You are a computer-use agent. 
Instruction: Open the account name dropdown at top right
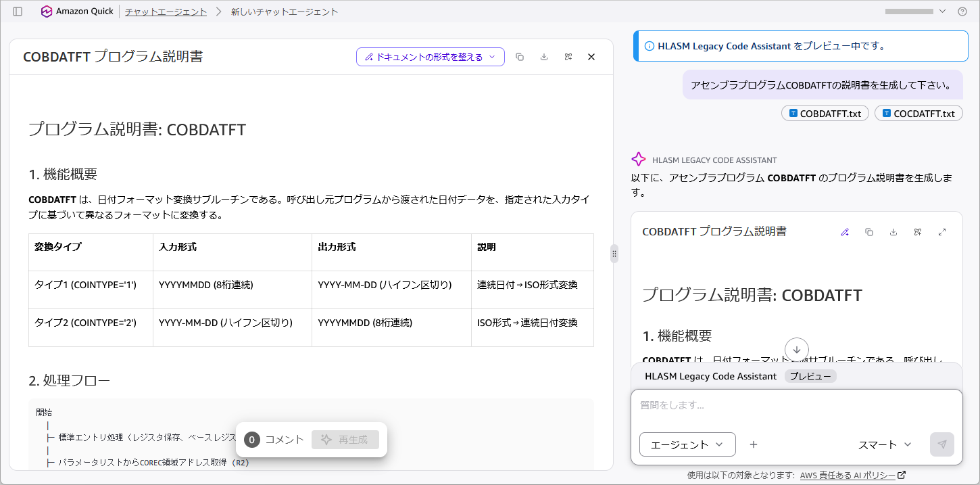(x=915, y=11)
